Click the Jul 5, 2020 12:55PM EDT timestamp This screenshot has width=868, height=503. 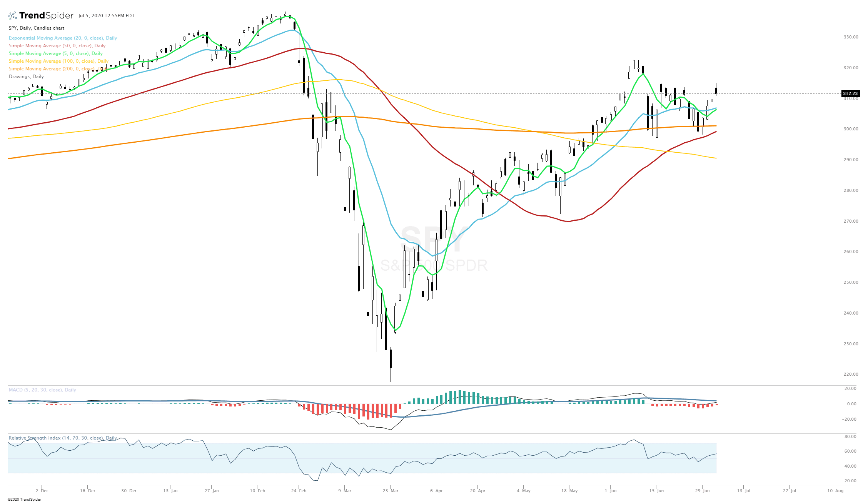coord(106,16)
